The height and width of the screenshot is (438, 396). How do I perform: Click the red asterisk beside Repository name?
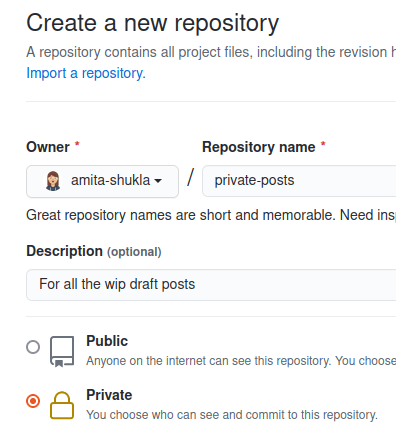pyautogui.click(x=323, y=144)
